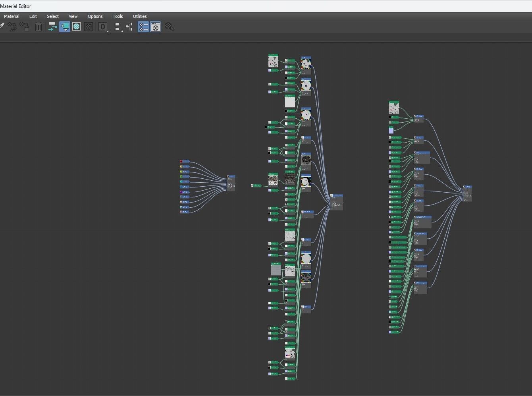
Task: Toggle the Material/Map Browser panel
Action: [143, 27]
